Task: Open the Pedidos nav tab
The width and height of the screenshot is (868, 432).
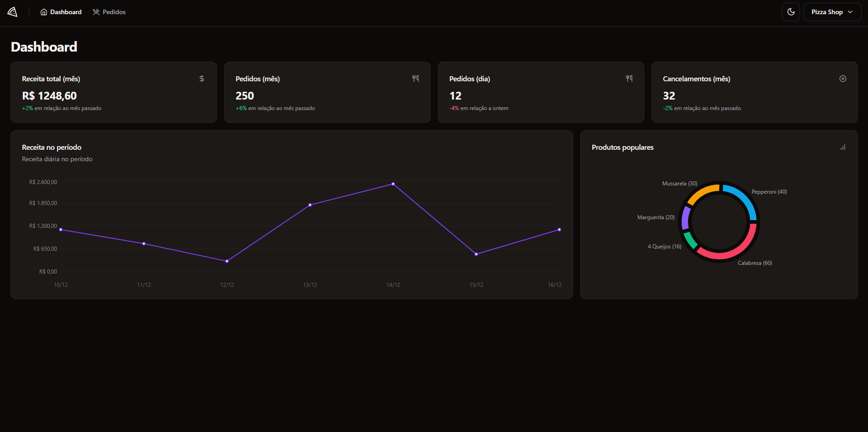Action: tap(109, 12)
